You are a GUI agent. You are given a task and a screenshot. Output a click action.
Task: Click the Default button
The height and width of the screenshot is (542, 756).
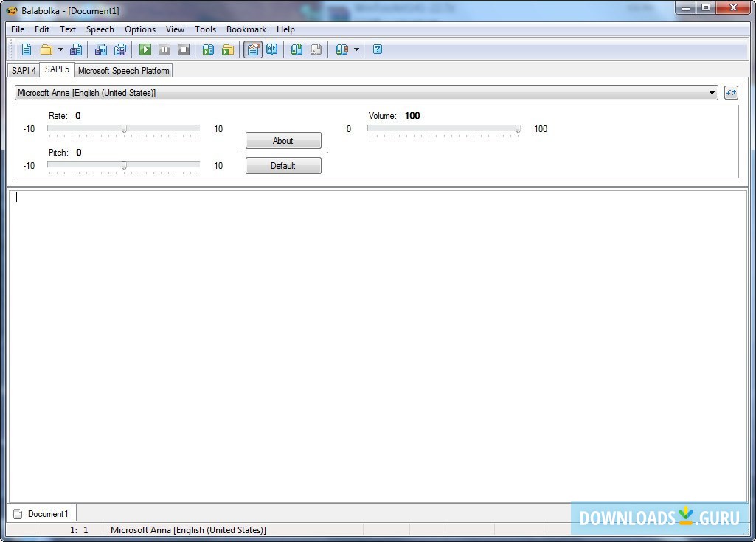(x=283, y=166)
